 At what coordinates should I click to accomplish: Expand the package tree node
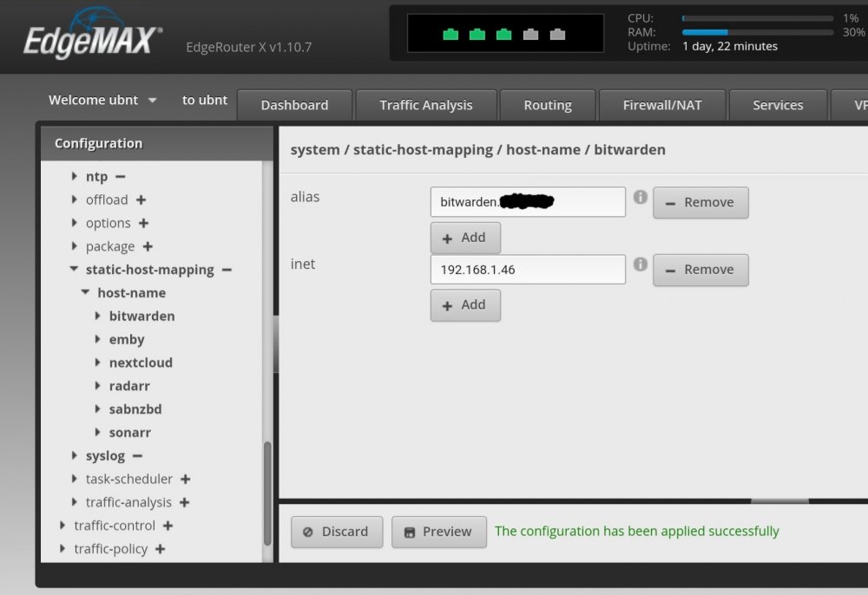coord(74,246)
